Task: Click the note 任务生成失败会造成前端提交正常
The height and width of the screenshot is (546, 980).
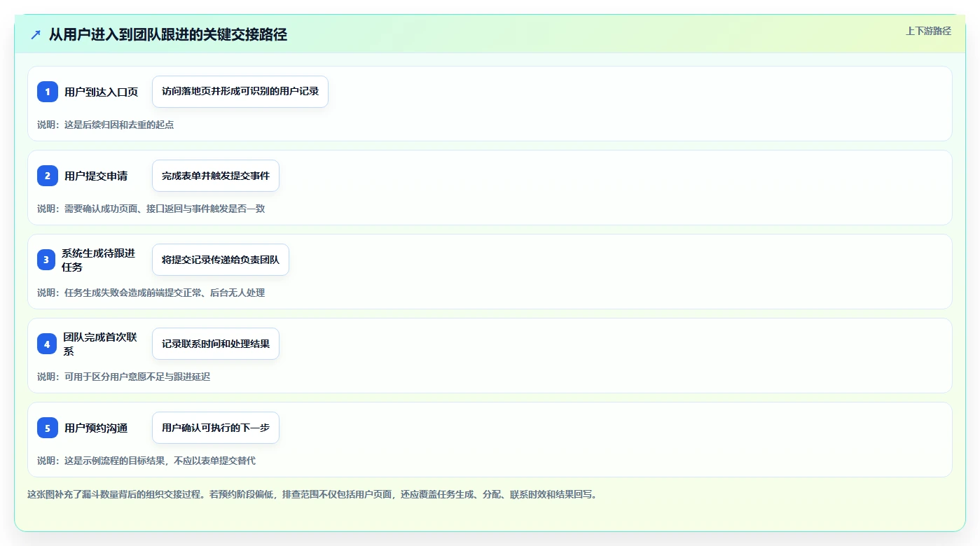Action: point(151,293)
